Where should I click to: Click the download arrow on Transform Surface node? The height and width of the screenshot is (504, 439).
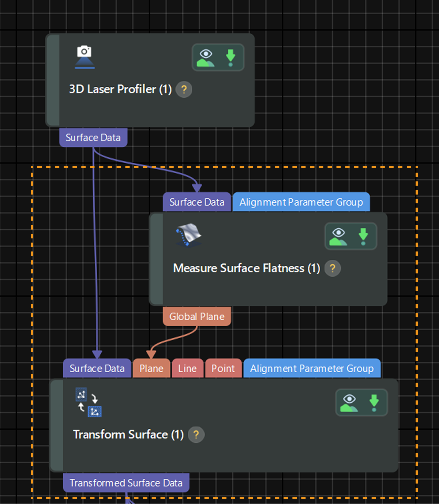click(x=374, y=401)
